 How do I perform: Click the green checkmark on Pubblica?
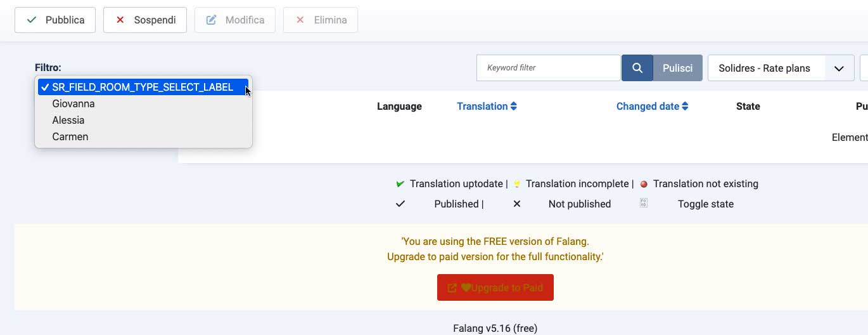coord(32,20)
